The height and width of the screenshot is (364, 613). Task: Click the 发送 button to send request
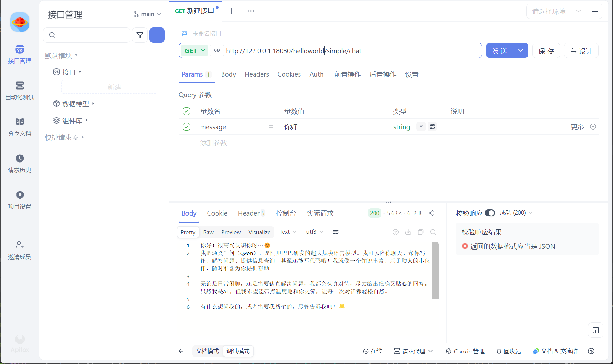(x=500, y=50)
